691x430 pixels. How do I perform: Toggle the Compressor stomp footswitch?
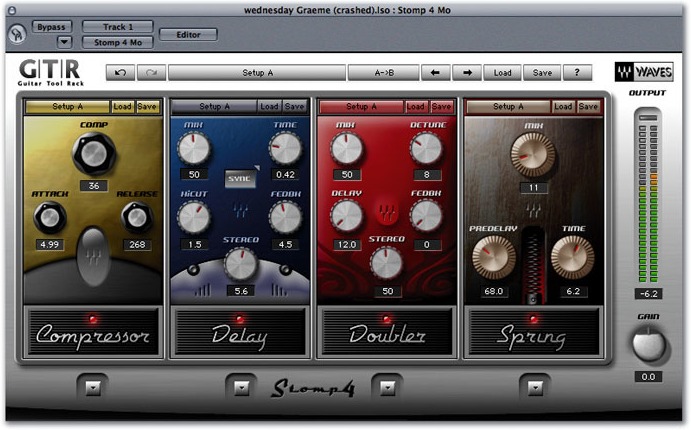click(93, 332)
